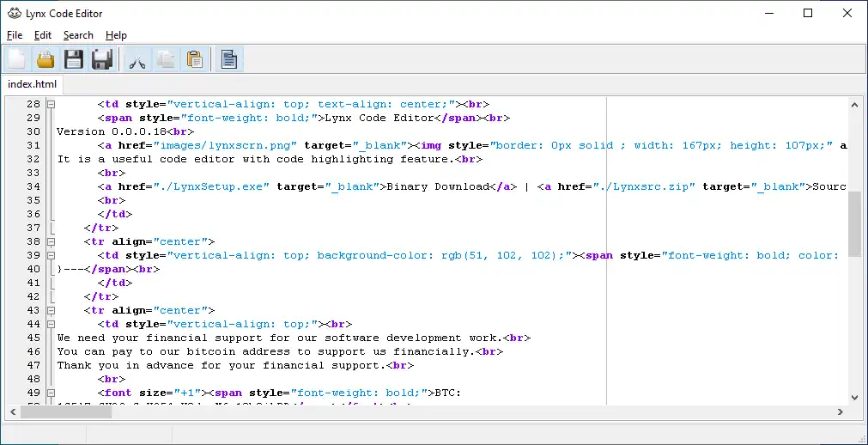
Task: Click the horizontal scrollbar left arrow
Action: (x=13, y=411)
